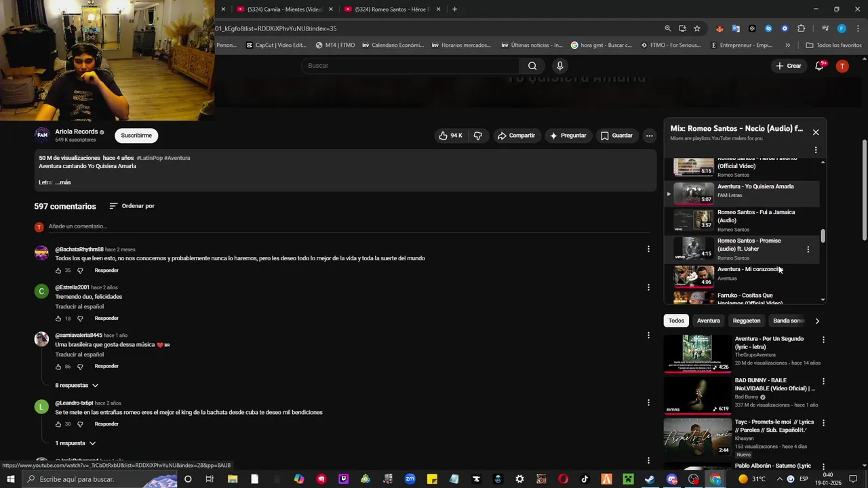Select the Aventura filter chip
This screenshot has height=488, width=868.
709,321
